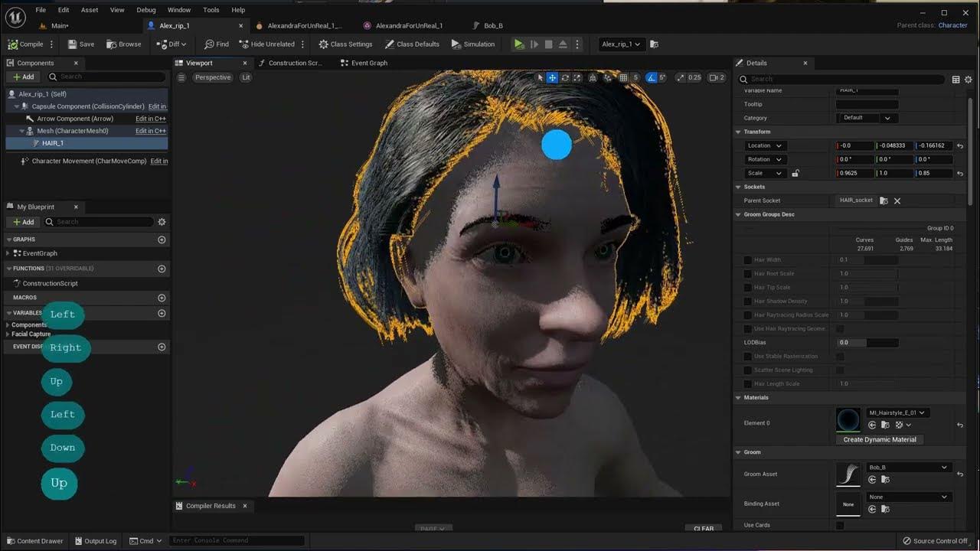This screenshot has width=980, height=551.
Task: Click the Compile toolbar button
Action: [26, 44]
